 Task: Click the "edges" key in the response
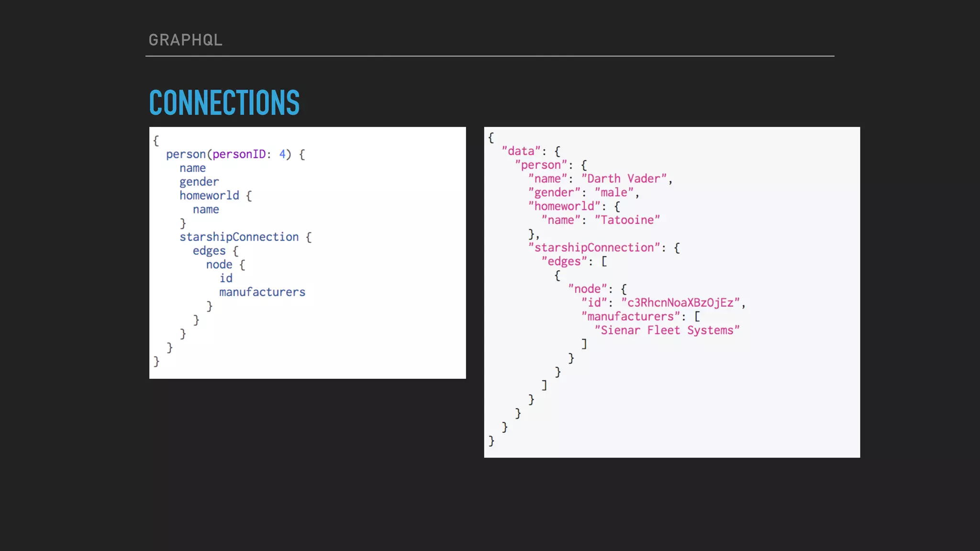pos(564,262)
